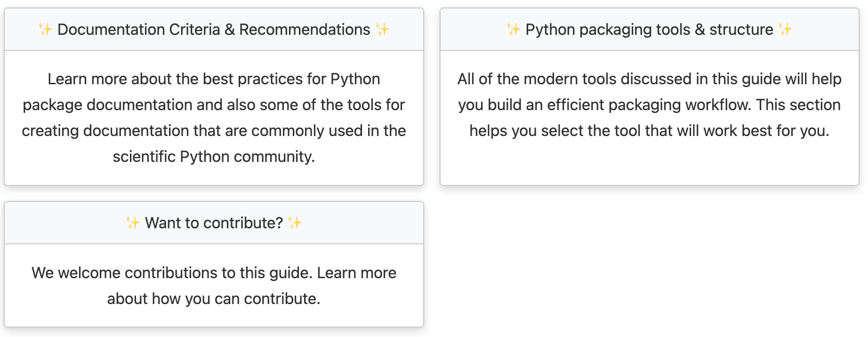The image size is (868, 337).
Task: Click 'creating documentation that are commonly used' line
Action: pos(214,130)
